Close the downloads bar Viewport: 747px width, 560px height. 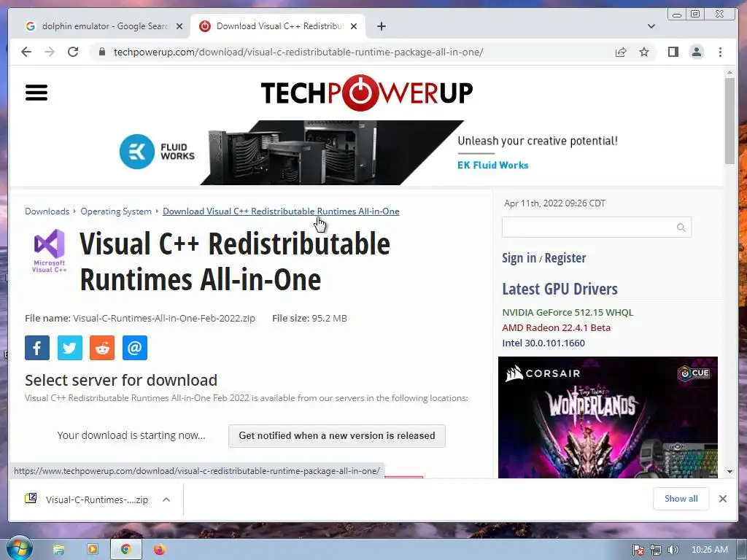point(723,499)
